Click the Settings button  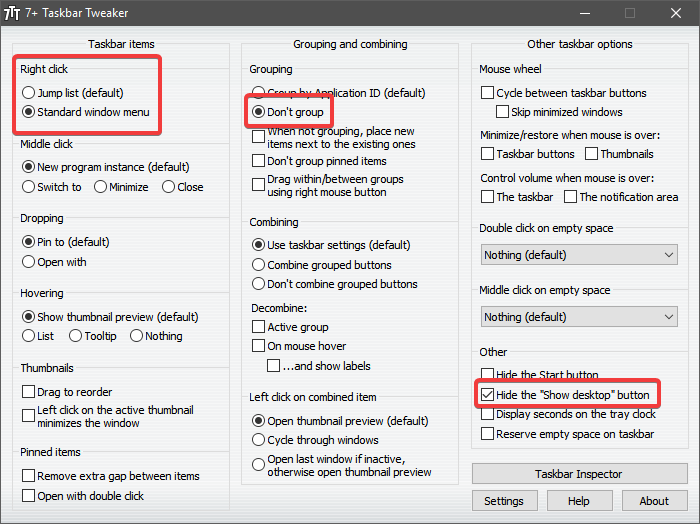click(x=504, y=501)
